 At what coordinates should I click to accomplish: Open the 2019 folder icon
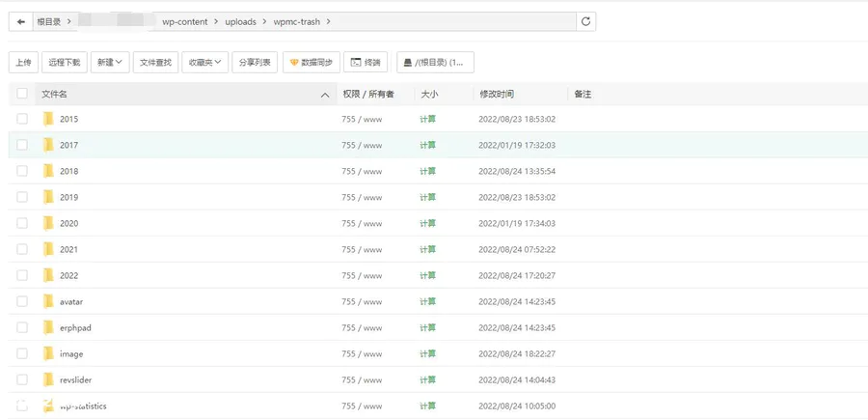[48, 197]
